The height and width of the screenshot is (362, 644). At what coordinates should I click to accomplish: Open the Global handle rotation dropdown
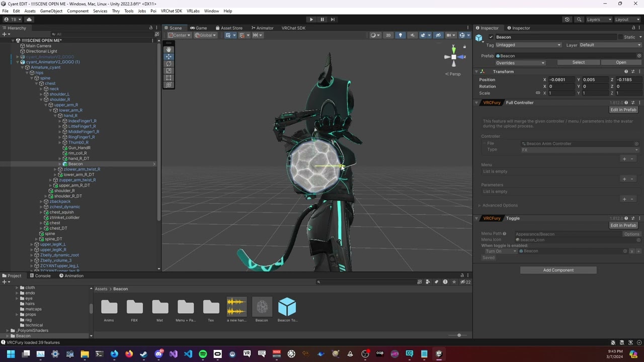click(x=206, y=35)
